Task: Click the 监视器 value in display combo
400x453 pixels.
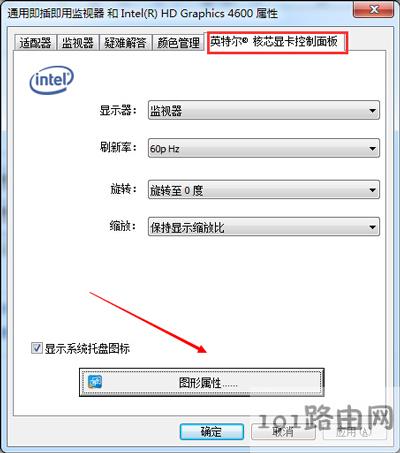Action: [x=166, y=111]
